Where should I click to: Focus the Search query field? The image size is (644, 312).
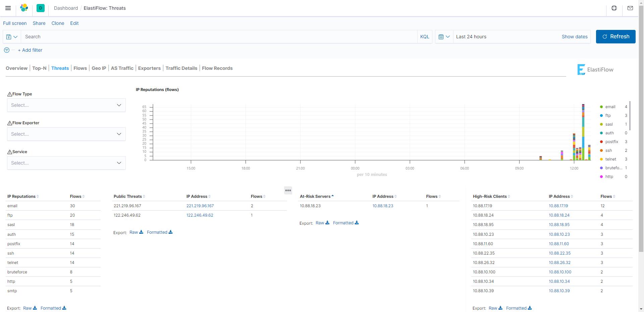[x=219, y=37]
